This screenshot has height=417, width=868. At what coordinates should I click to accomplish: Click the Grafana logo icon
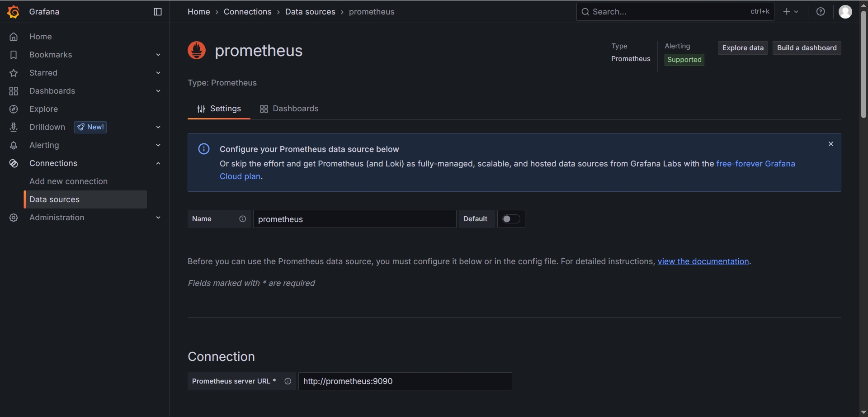pos(14,12)
